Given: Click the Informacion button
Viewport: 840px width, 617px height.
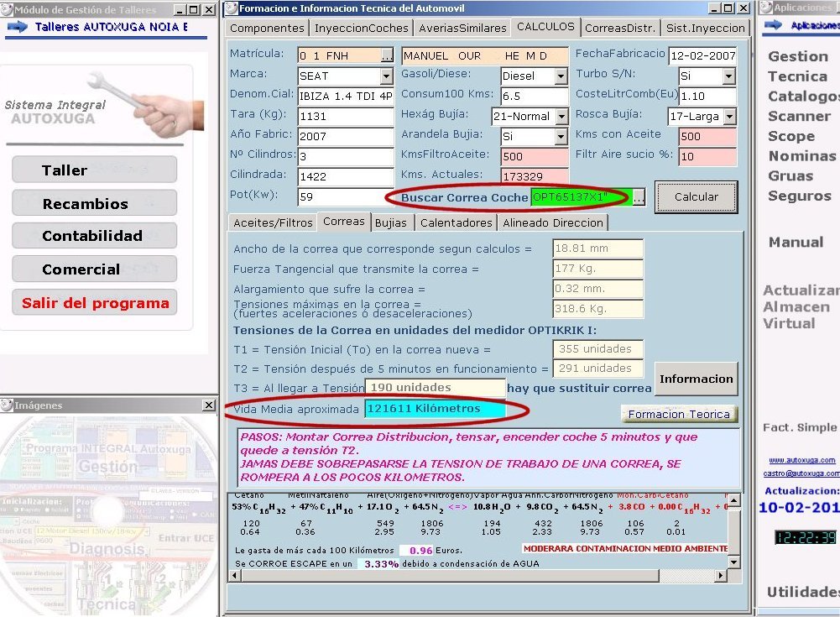Looking at the screenshot, I should tap(696, 379).
